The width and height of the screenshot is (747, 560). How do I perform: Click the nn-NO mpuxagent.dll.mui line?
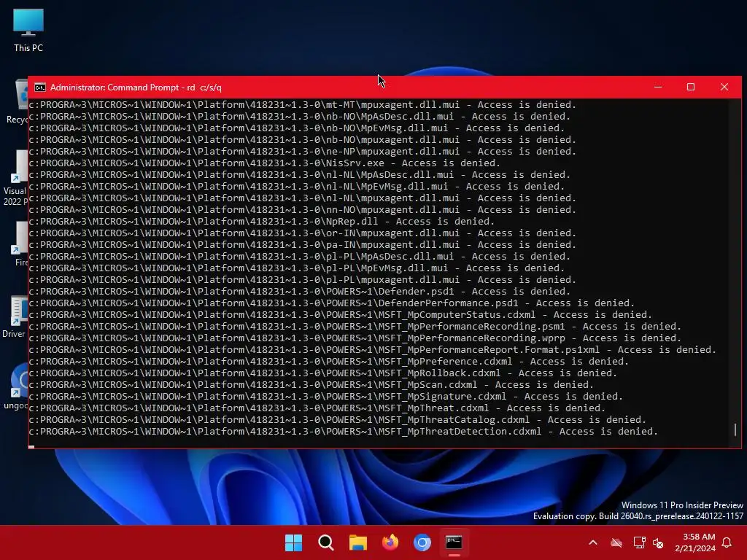tap(303, 209)
